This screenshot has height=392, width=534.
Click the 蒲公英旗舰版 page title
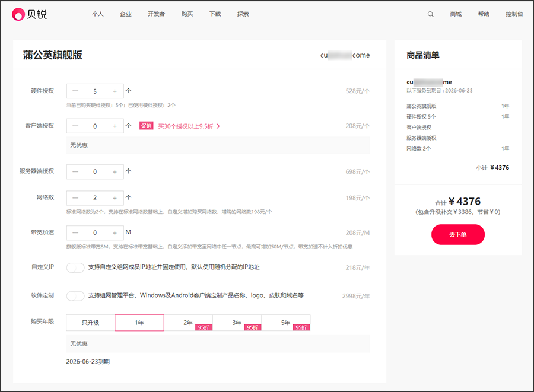tap(52, 55)
